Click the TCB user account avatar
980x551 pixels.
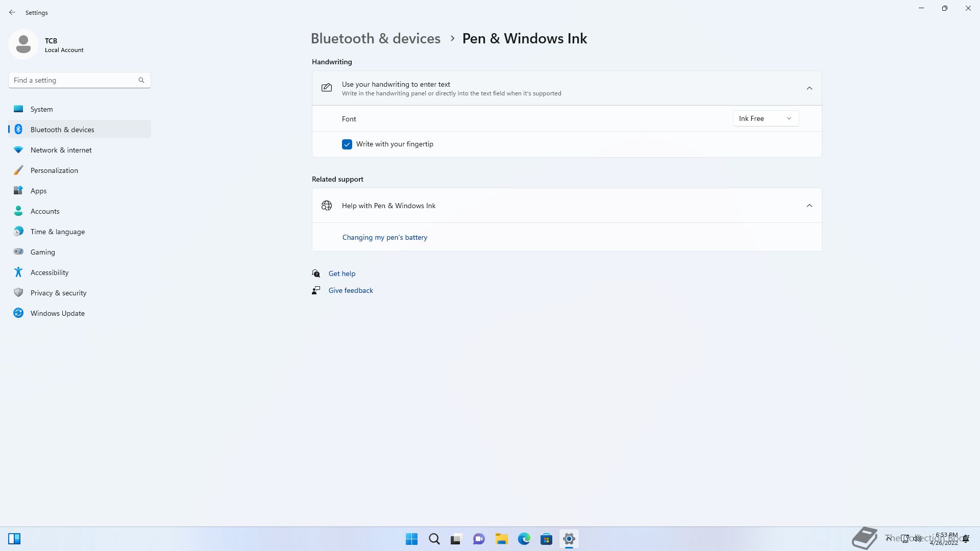point(23,44)
